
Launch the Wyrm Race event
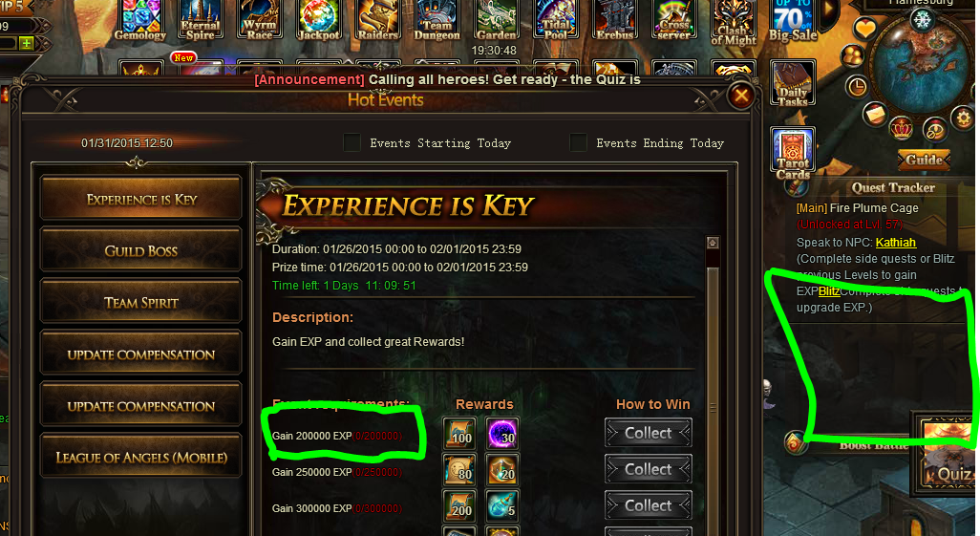click(x=260, y=20)
